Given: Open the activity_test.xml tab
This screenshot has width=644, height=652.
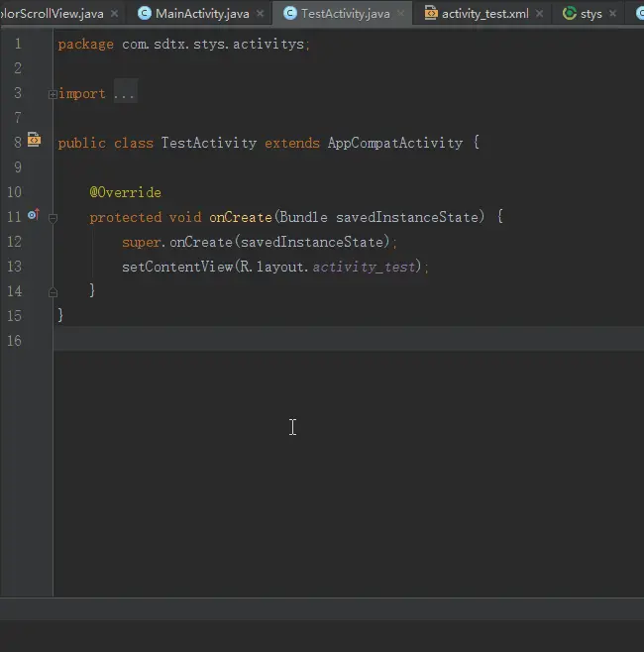Looking at the screenshot, I should pos(484,14).
